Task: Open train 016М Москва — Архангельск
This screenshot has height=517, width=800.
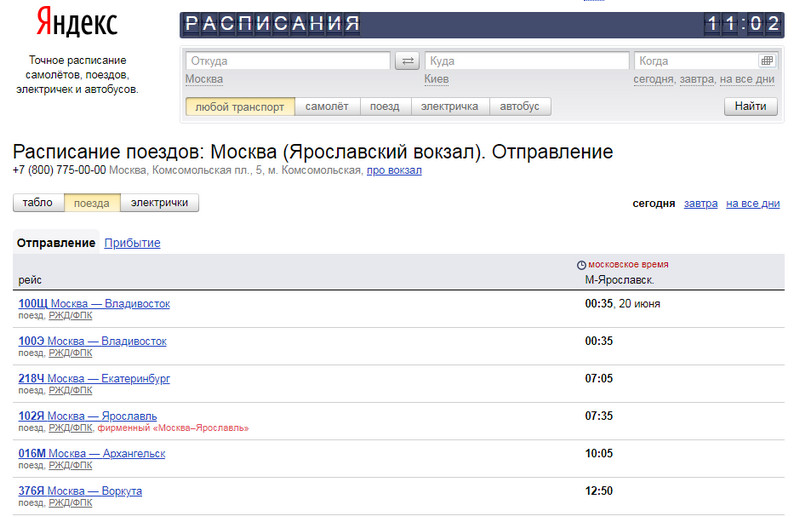Action: click(x=92, y=453)
